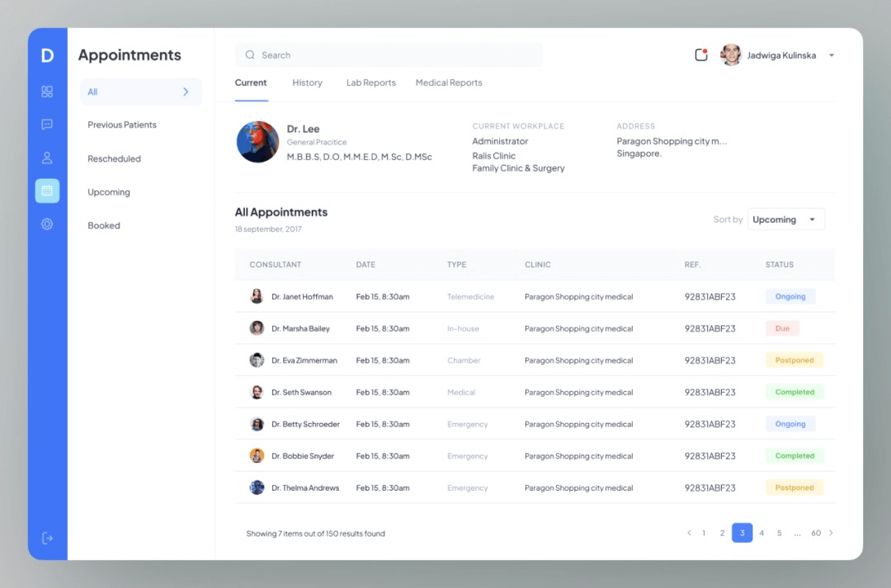This screenshot has height=588, width=891.
Task: Click into the Search field
Action: [x=389, y=55]
